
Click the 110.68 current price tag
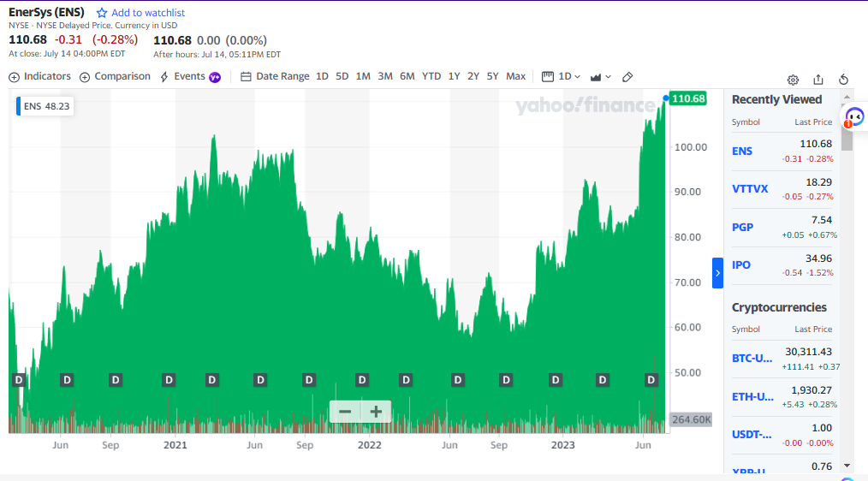pos(688,98)
